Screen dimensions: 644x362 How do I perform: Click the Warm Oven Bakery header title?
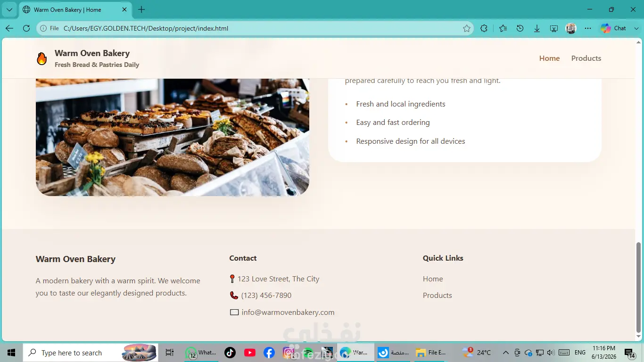click(92, 53)
